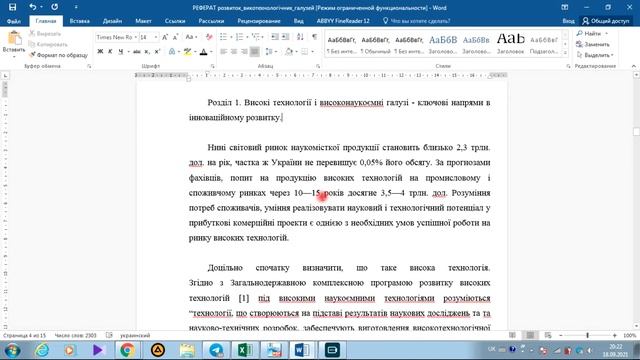
Task: Open Telegram from the taskbar
Action: (x=216, y=350)
